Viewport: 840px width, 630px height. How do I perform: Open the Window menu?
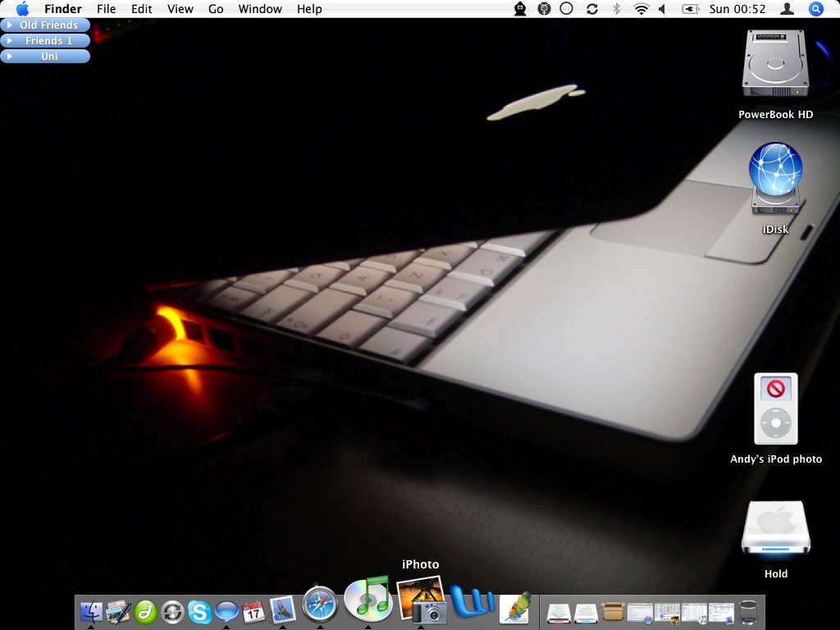coord(260,9)
